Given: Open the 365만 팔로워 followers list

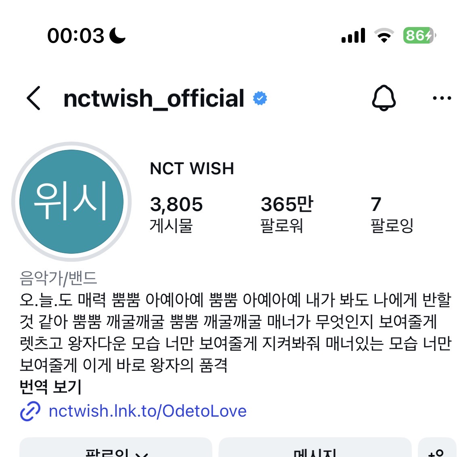Looking at the screenshot, I should pos(287,214).
